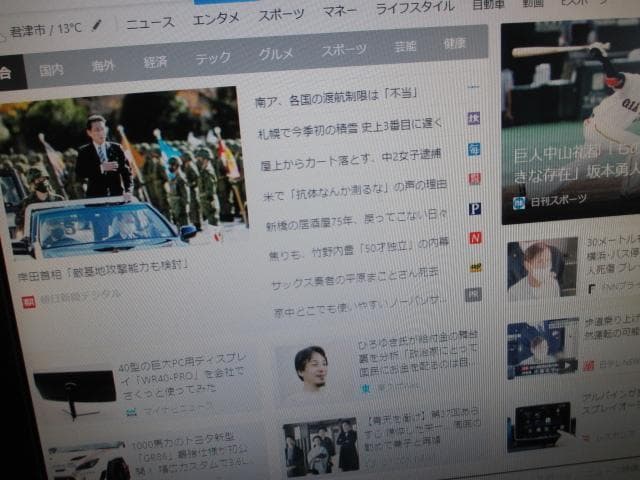Click the source icon beside the 札幌 snow headline
Image resolution: width=640 pixels, height=480 pixels.
tap(474, 119)
